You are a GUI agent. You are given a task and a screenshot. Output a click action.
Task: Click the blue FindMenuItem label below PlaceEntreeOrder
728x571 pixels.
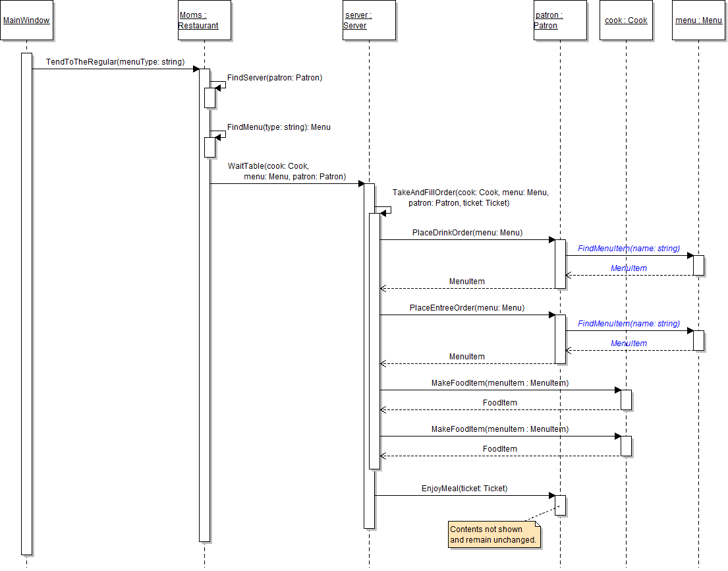(629, 324)
